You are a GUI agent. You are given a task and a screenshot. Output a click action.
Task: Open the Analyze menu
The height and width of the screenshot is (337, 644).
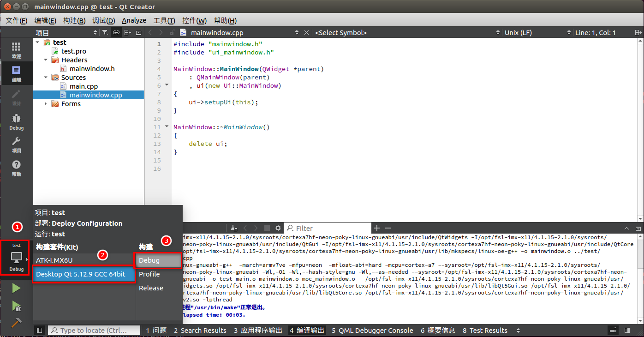pyautogui.click(x=134, y=20)
